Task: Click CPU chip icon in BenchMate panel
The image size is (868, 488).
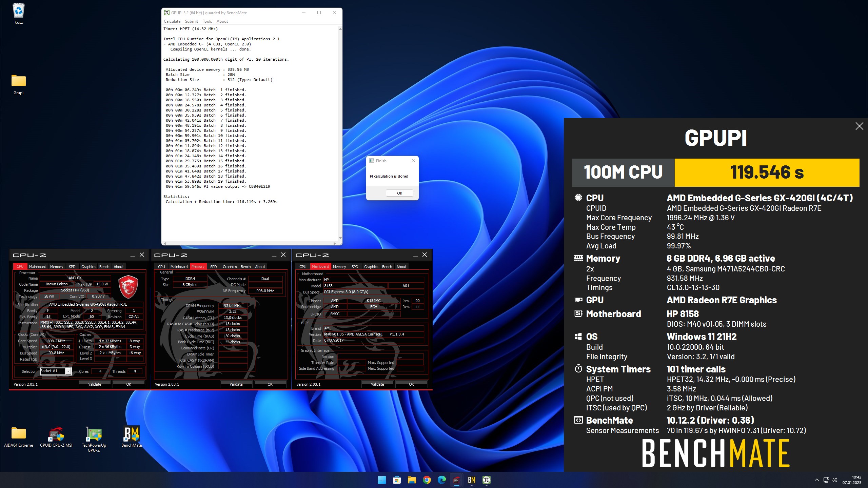Action: [x=578, y=198]
